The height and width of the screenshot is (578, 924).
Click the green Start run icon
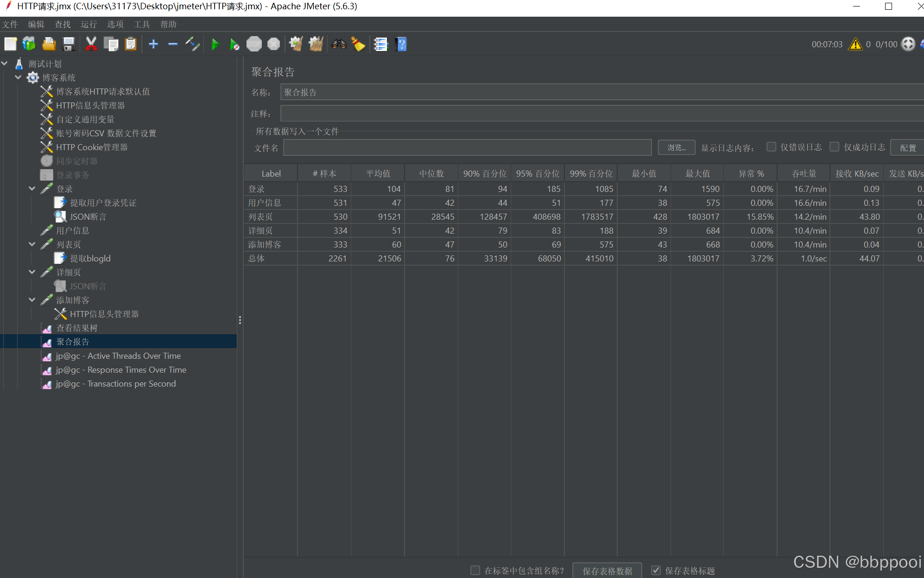click(x=215, y=44)
